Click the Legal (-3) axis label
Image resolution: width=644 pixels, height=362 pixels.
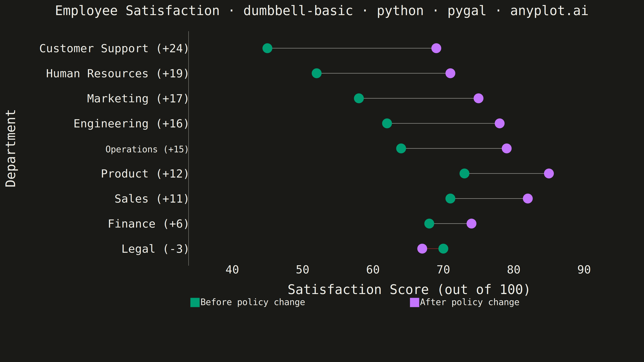tap(155, 249)
